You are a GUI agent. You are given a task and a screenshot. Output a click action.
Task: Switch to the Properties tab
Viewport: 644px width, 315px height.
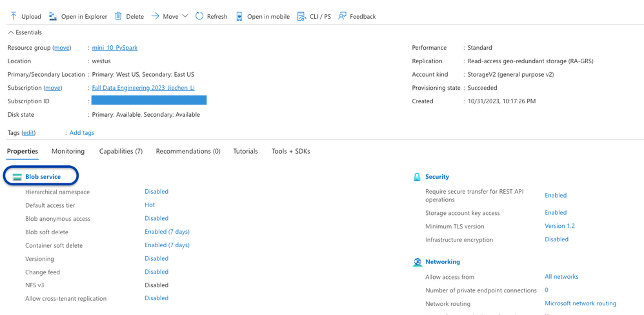23,151
